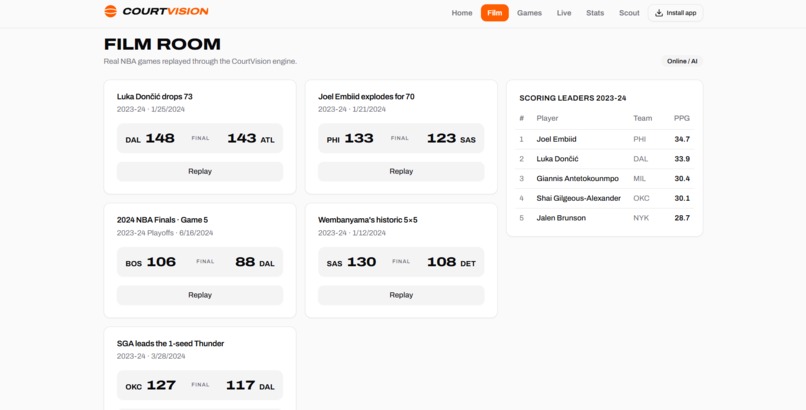The height and width of the screenshot is (410, 806).
Task: Go to the Home nav item
Action: tap(462, 13)
